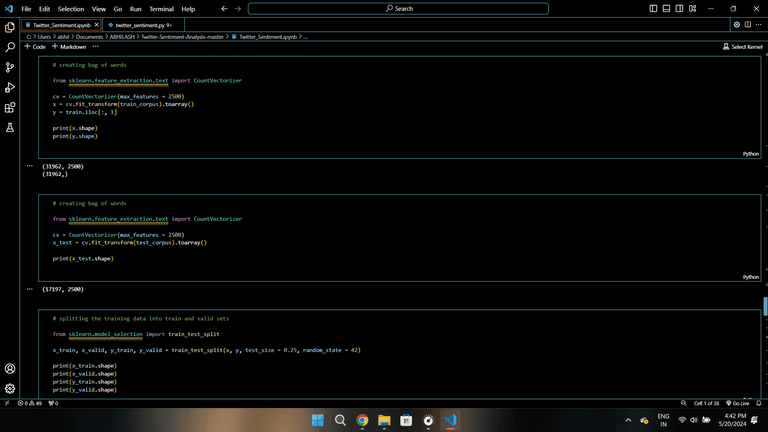This screenshot has height=432, width=768.
Task: Open the Search view in activity bar
Action: (10, 48)
